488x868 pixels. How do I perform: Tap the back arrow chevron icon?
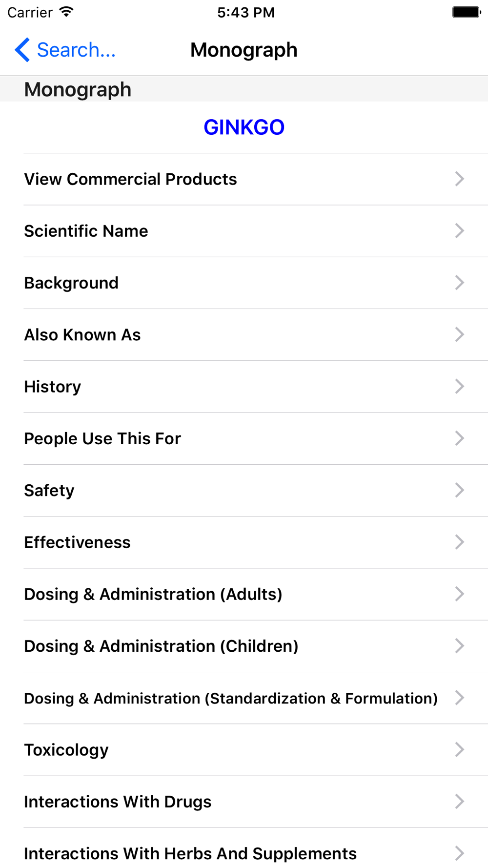22,50
